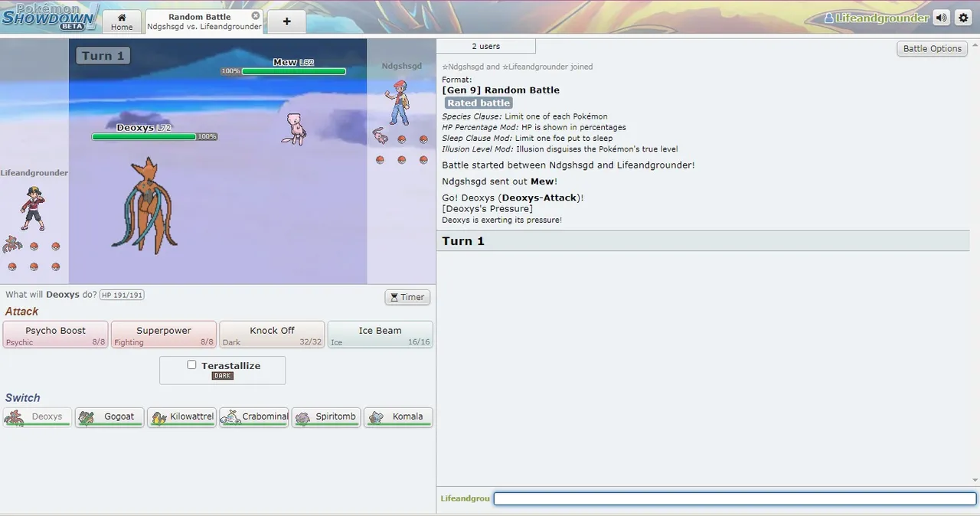Click the scroll down arrow of chat log
This screenshot has width=980, height=516.
coord(975,481)
